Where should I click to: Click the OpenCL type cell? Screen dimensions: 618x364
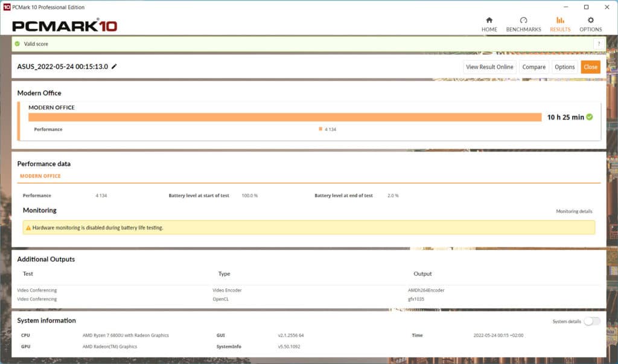click(x=220, y=299)
